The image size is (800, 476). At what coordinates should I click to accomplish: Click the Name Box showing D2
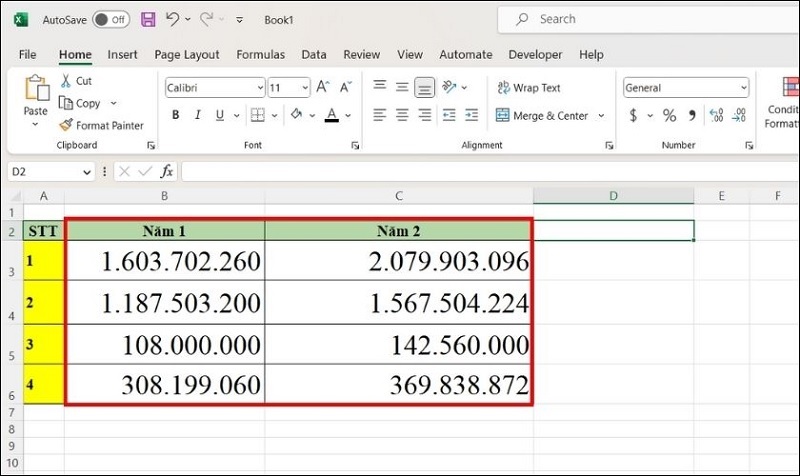50,171
